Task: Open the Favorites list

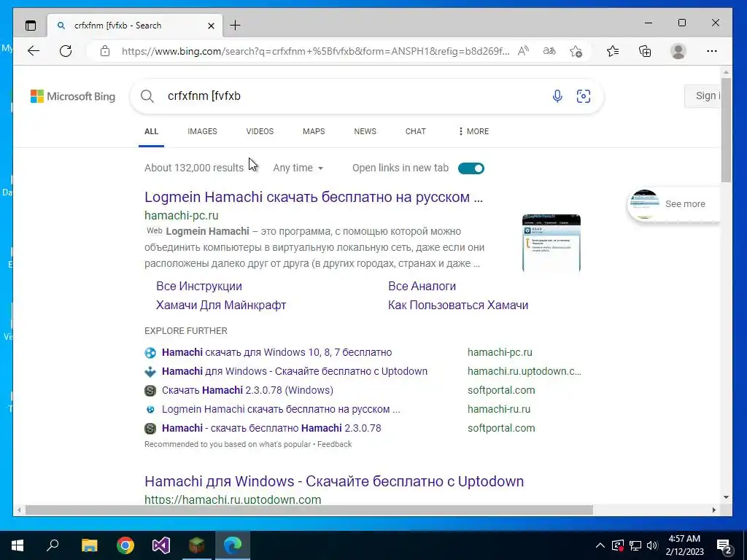Action: click(x=613, y=51)
